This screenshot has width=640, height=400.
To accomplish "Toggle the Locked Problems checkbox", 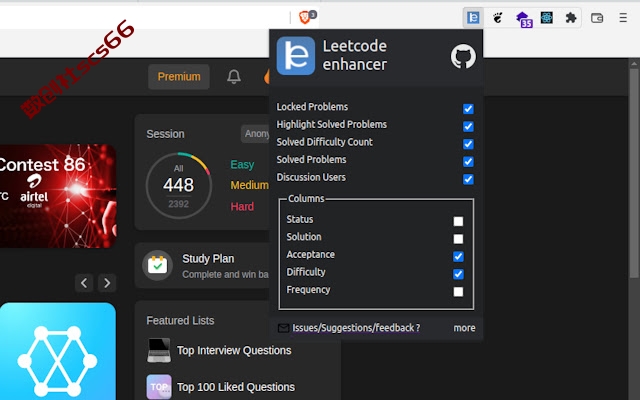I will pyautogui.click(x=468, y=109).
